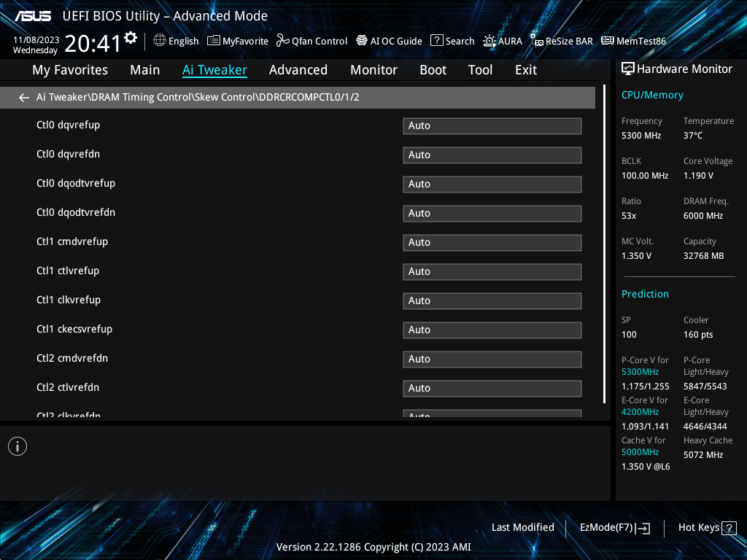Select the Ctl1 ckecsvrefup value field
747x560 pixels.
coord(492,330)
